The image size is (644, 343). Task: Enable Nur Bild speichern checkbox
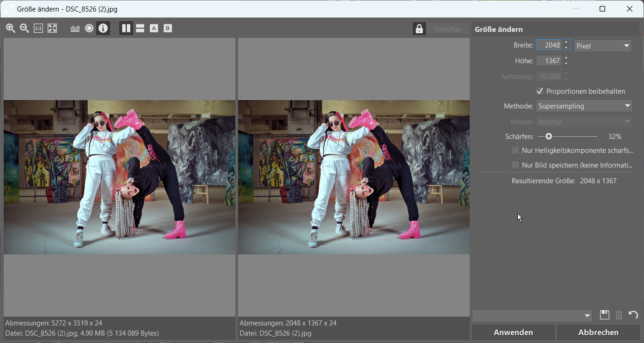point(515,165)
